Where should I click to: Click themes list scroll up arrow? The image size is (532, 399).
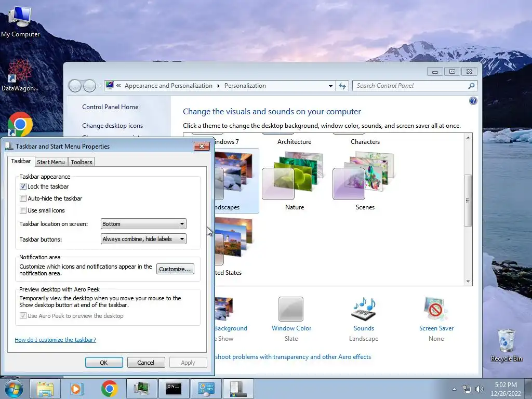point(468,137)
